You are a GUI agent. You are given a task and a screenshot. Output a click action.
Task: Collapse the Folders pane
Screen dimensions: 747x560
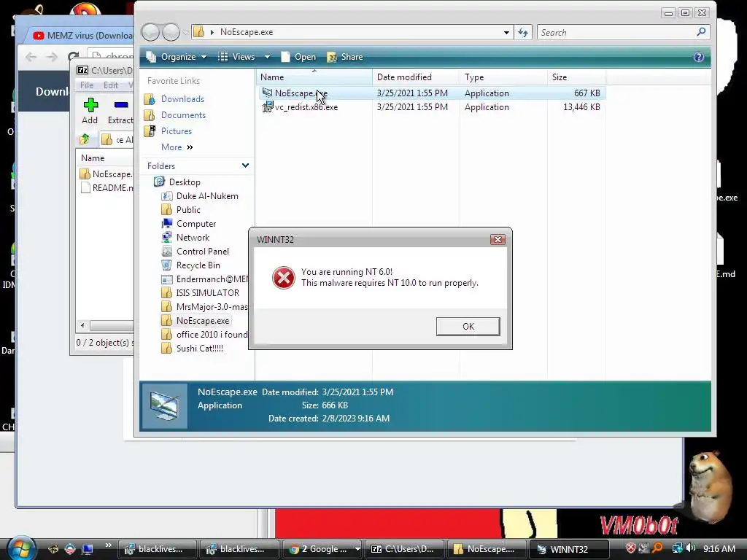coord(245,166)
